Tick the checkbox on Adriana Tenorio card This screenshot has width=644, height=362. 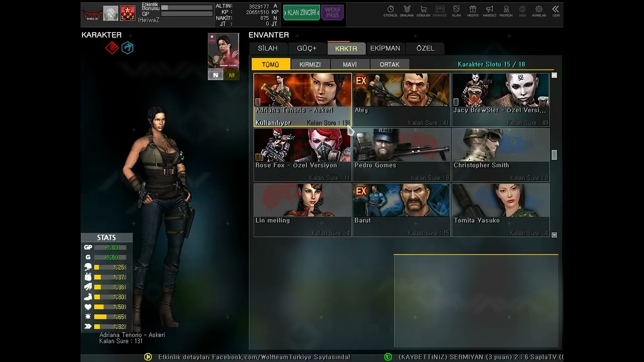(258, 102)
